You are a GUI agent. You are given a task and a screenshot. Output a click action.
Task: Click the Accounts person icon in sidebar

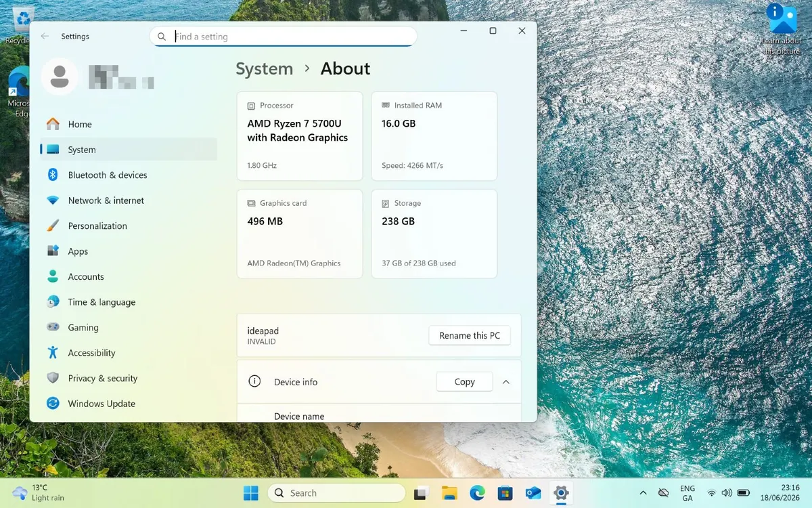[x=53, y=276]
